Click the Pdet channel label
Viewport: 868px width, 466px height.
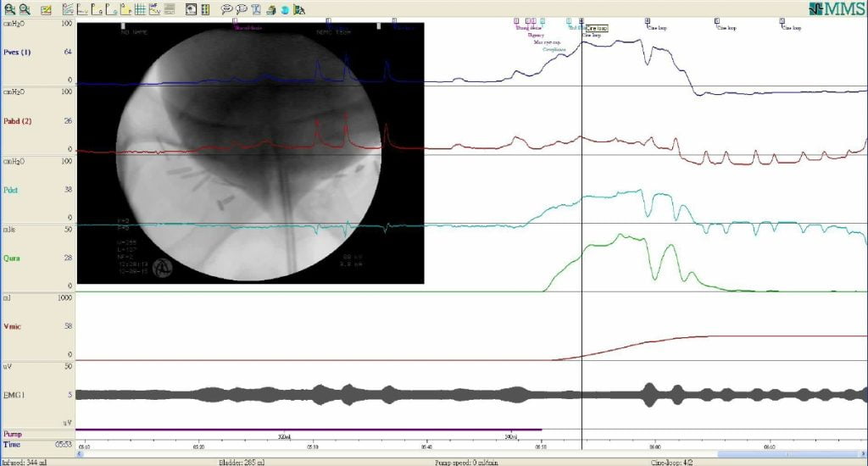pos(13,191)
